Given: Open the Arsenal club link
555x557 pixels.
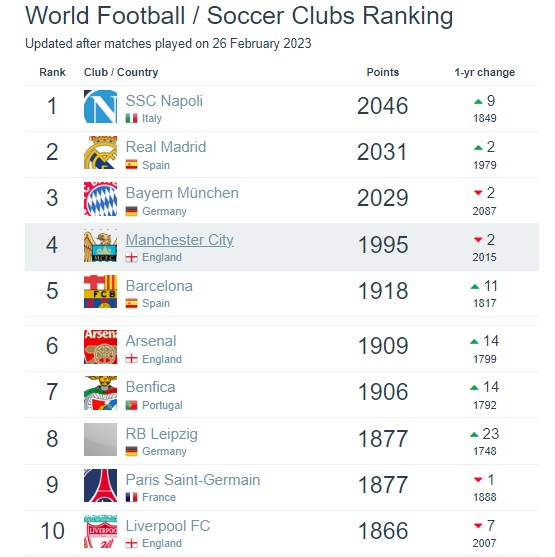Looking at the screenshot, I should [x=151, y=341].
